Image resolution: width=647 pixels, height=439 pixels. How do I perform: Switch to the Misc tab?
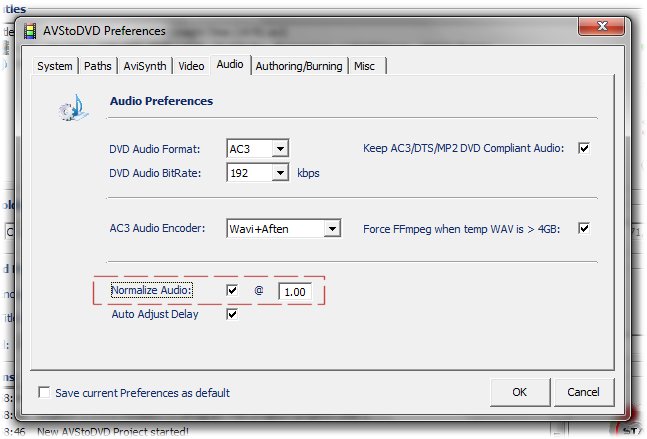[x=365, y=66]
